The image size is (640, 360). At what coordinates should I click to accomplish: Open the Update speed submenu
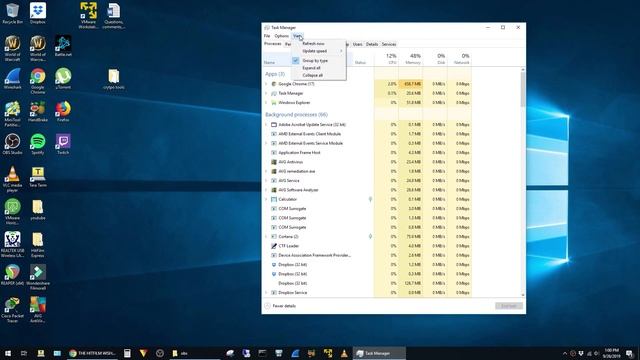pos(319,51)
